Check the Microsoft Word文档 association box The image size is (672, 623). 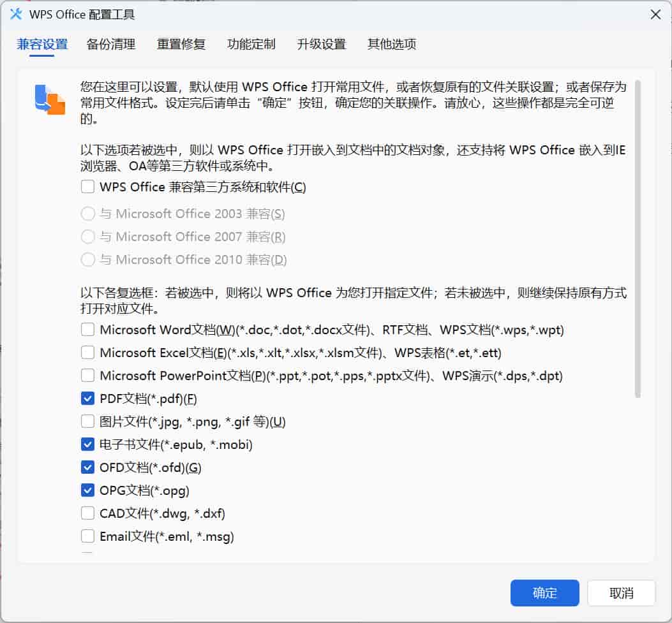[88, 330]
